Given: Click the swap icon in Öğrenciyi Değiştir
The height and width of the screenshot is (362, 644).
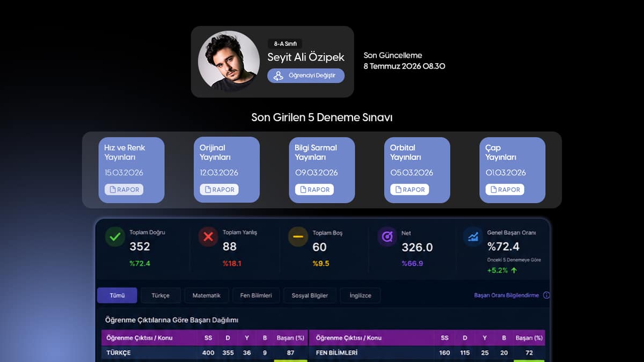Looking at the screenshot, I should pos(278,76).
